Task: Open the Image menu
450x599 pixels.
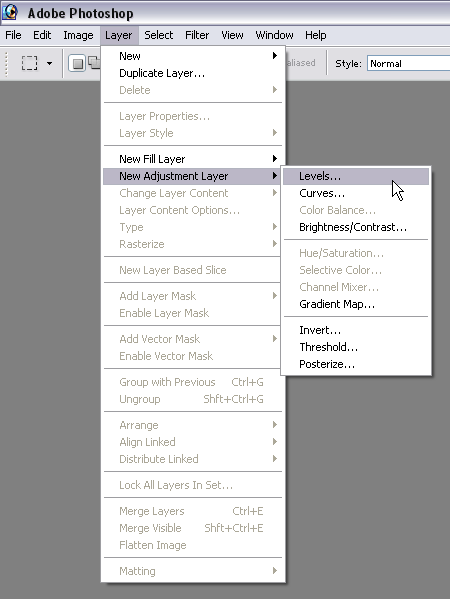Action: click(78, 35)
